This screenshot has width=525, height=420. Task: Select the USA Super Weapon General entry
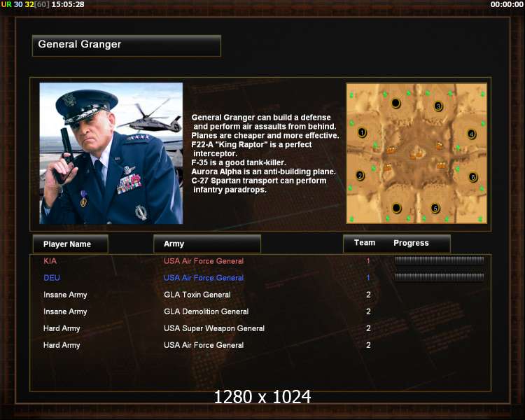click(x=214, y=328)
